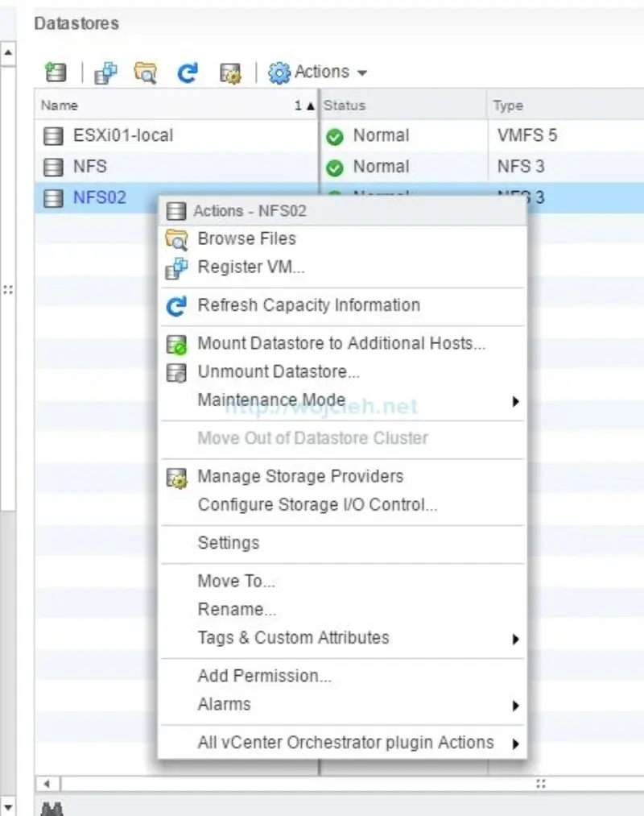This screenshot has width=644, height=816.
Task: Click the Manage Storage Providers toolbar icon
Action: click(229, 72)
